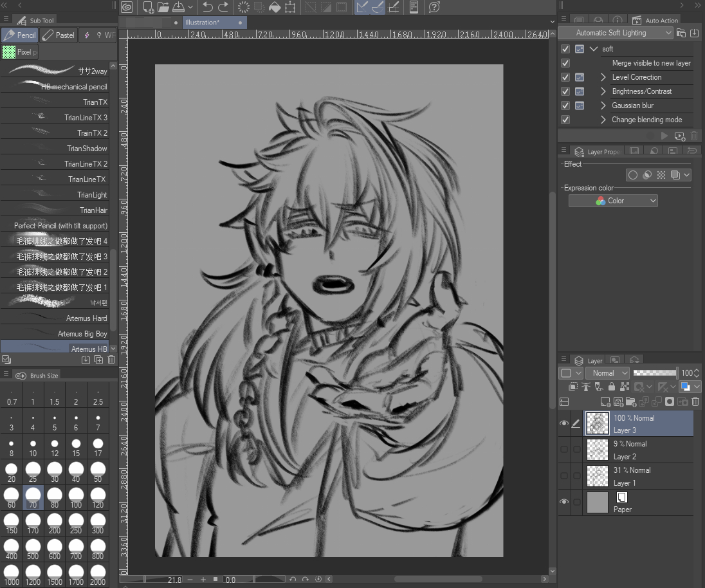
Task: Click the Lock Layer padlock icon
Action: pyautogui.click(x=611, y=387)
